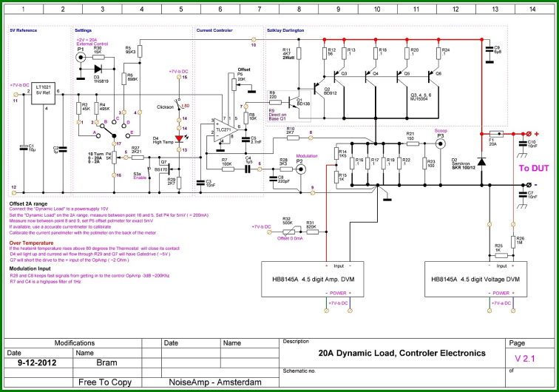Click the P2 Modulation input connector
The height and width of the screenshot is (392, 559).
301,169
